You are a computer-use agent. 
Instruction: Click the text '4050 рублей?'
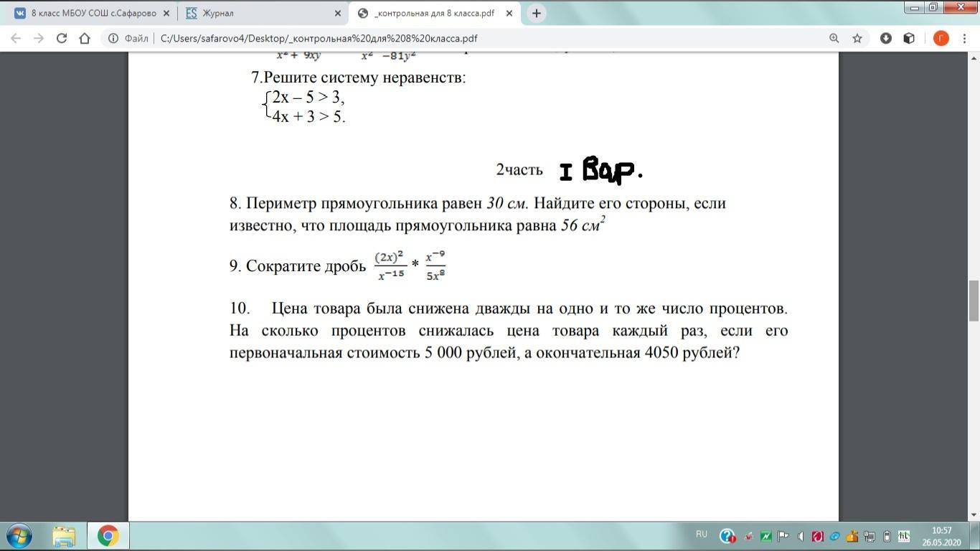[692, 353]
